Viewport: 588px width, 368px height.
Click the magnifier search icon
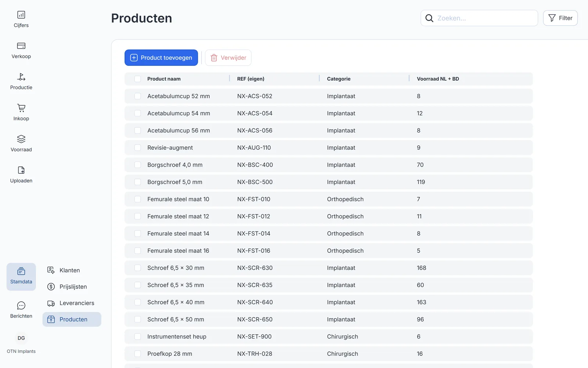[429, 18]
